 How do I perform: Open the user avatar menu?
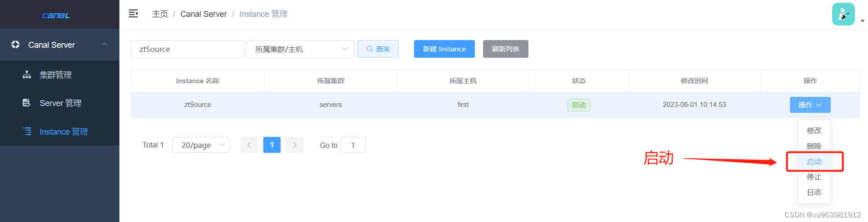843,14
